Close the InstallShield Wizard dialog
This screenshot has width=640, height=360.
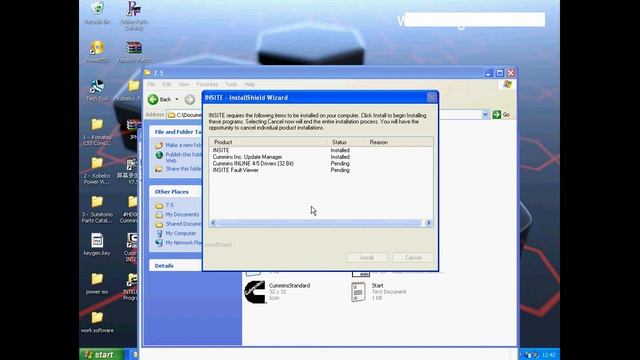click(431, 98)
